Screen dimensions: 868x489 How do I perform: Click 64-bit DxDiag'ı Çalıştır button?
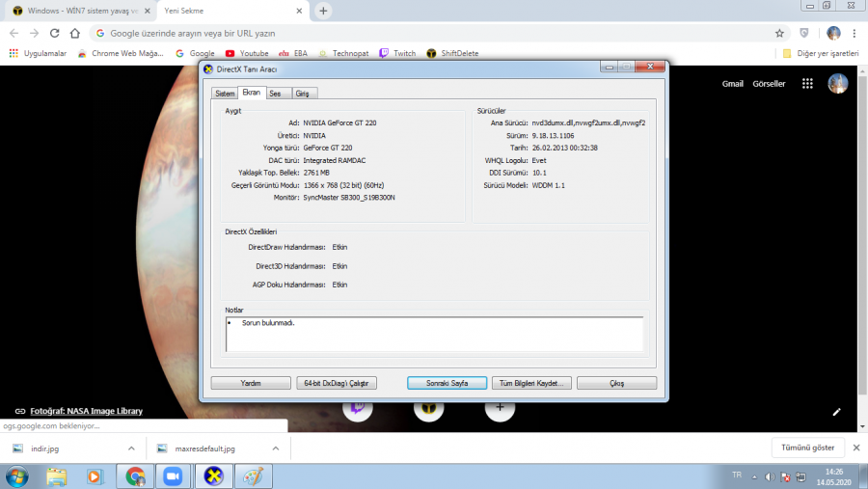click(x=337, y=383)
